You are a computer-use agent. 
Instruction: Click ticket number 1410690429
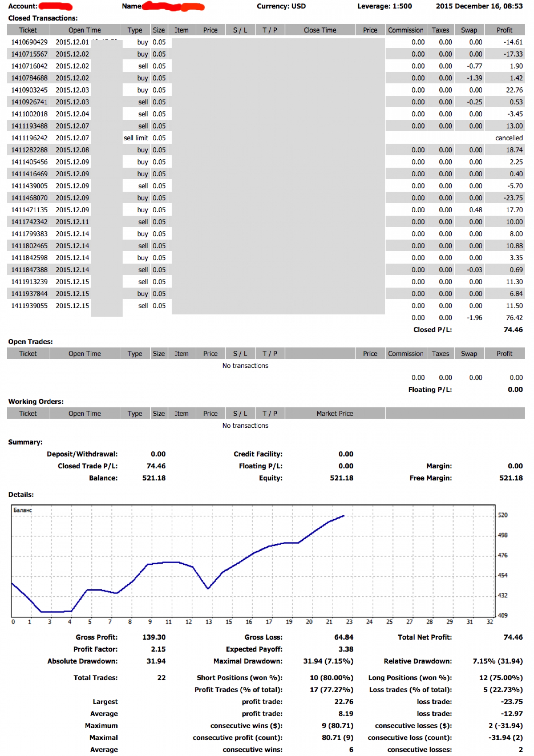point(29,42)
